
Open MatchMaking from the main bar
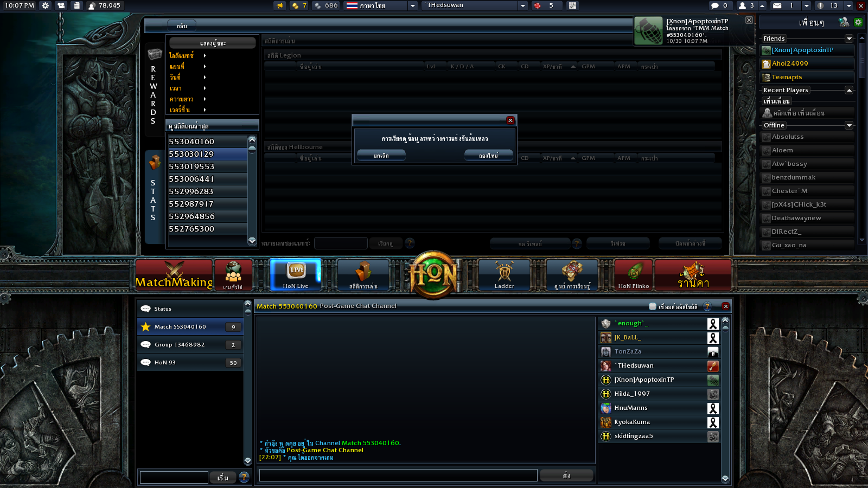point(174,275)
